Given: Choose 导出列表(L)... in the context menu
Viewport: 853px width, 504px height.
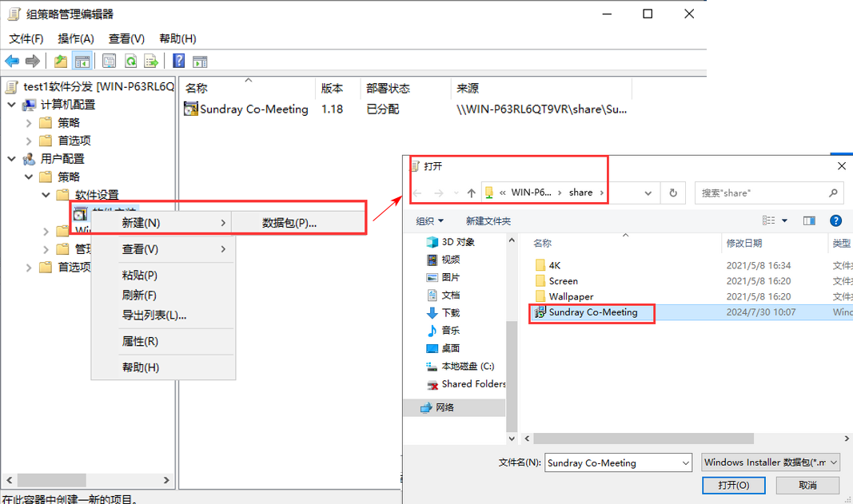Looking at the screenshot, I should tap(161, 315).
